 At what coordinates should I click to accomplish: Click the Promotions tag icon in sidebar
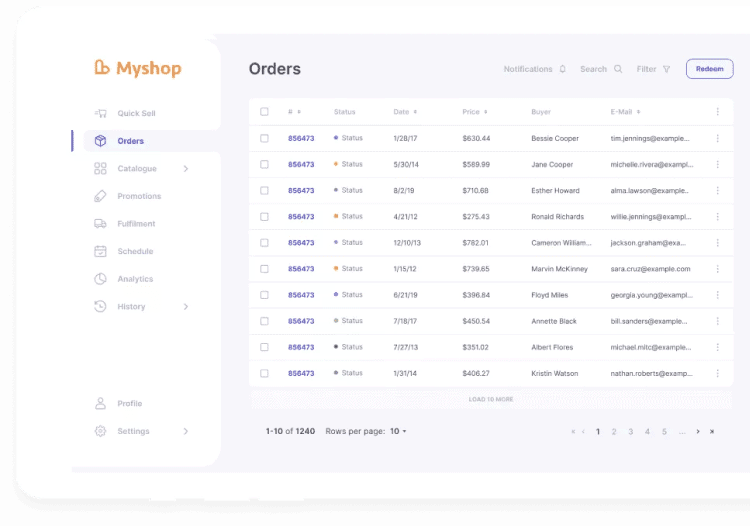click(100, 196)
